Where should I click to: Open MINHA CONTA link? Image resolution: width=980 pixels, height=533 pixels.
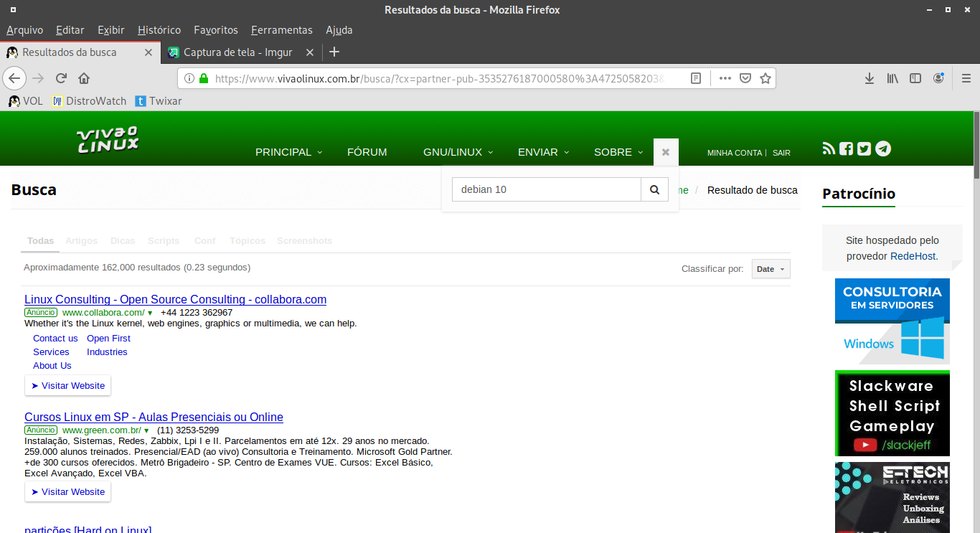point(735,153)
